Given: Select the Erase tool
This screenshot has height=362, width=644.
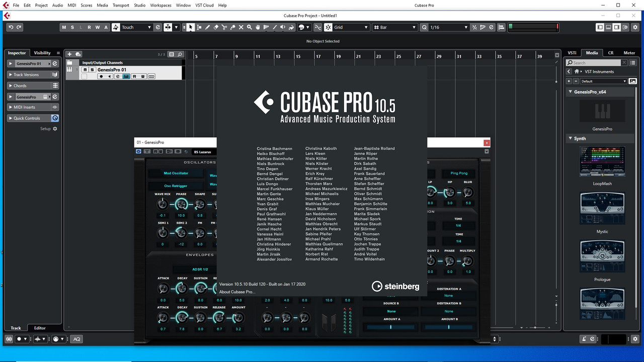Looking at the screenshot, I should click(216, 27).
